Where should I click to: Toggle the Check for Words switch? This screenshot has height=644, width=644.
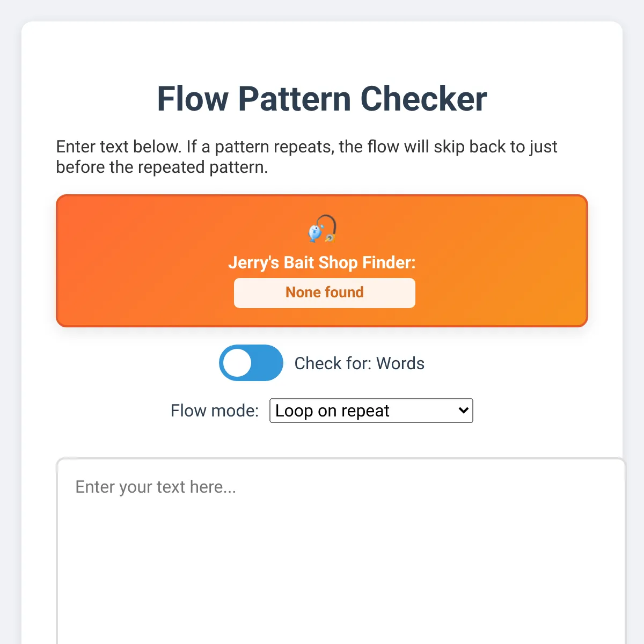[x=251, y=363]
